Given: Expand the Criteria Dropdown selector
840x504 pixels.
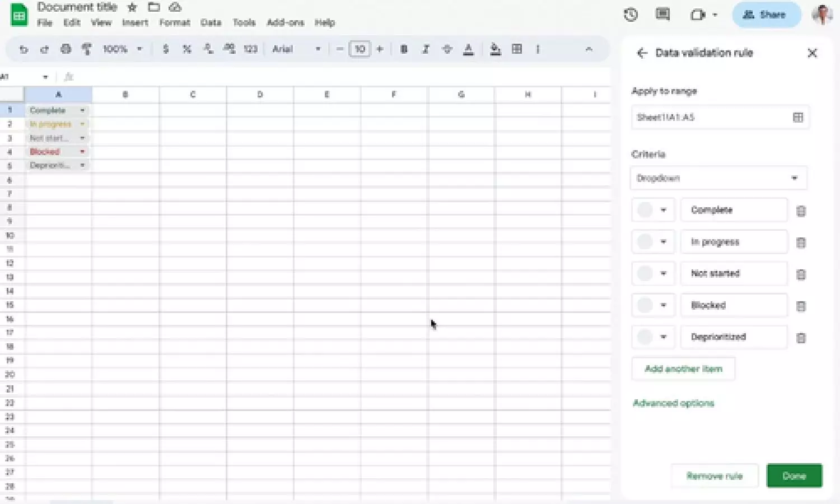Looking at the screenshot, I should (x=718, y=178).
